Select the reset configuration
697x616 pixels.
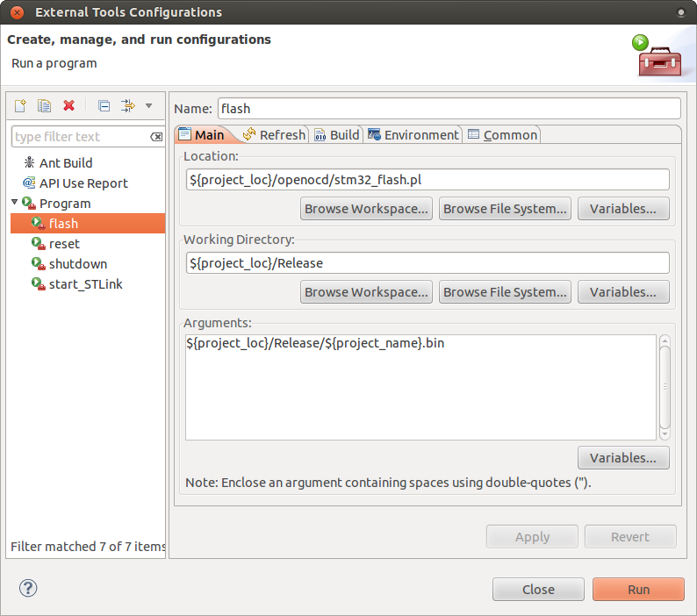[64, 244]
